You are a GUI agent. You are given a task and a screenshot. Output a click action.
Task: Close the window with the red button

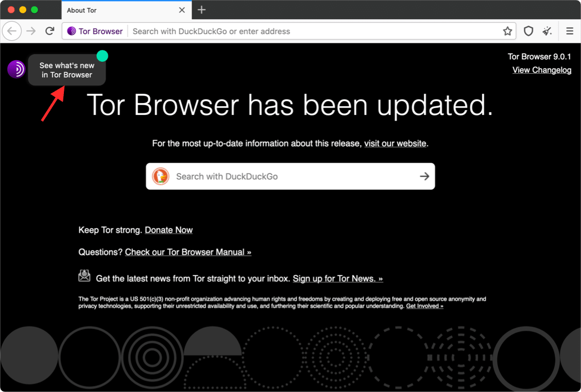[11, 10]
